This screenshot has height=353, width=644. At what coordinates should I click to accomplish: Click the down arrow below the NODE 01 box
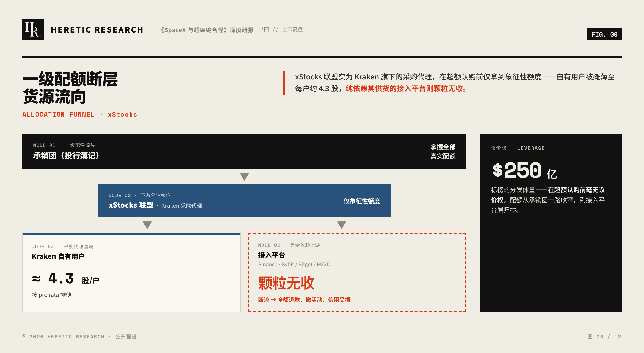(244, 177)
